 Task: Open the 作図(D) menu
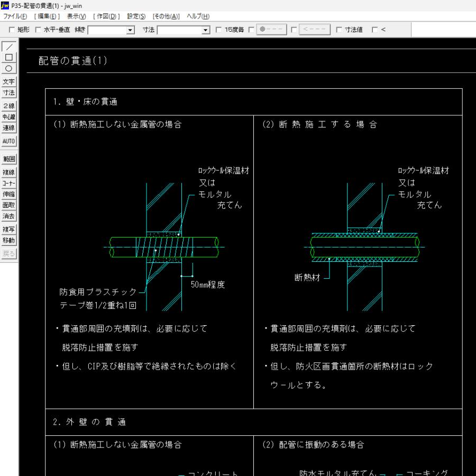[x=106, y=16]
